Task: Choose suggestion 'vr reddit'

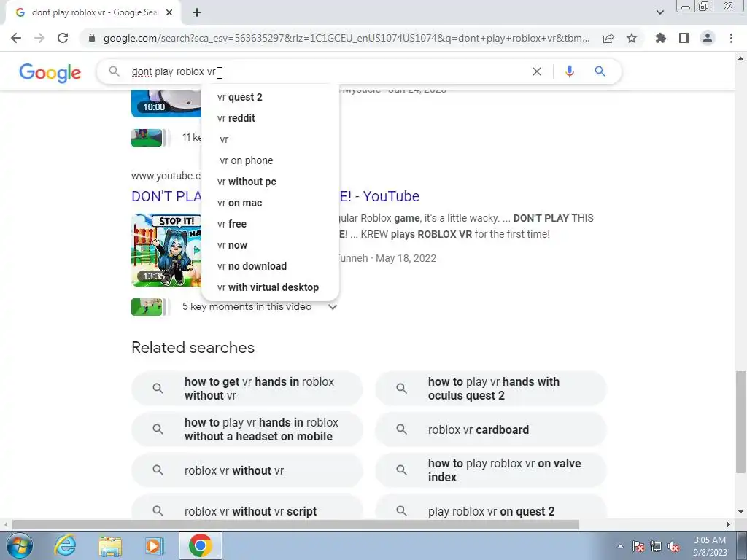Action: (x=270, y=118)
